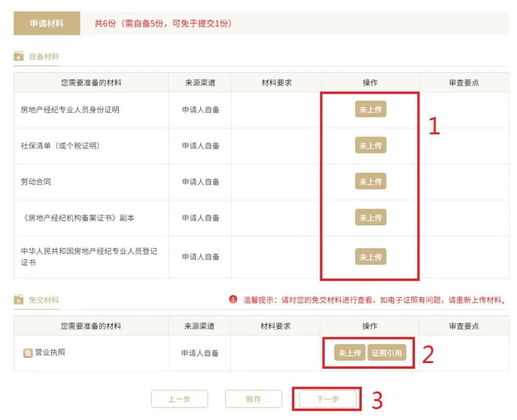
Task: Click the 证照引用 button
Action: (x=386, y=353)
